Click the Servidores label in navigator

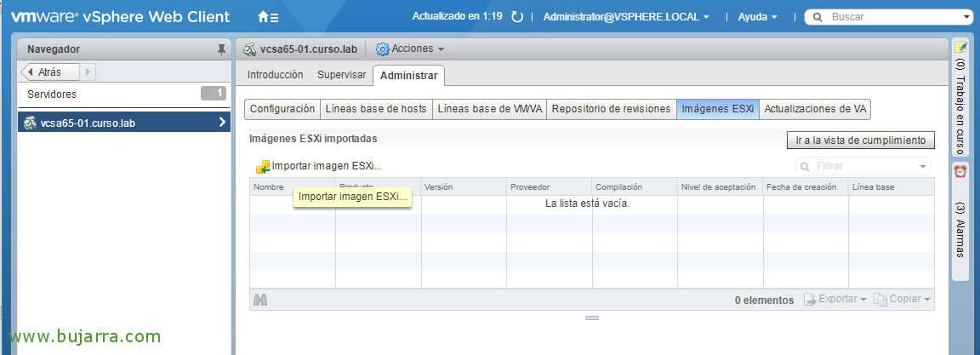52,94
